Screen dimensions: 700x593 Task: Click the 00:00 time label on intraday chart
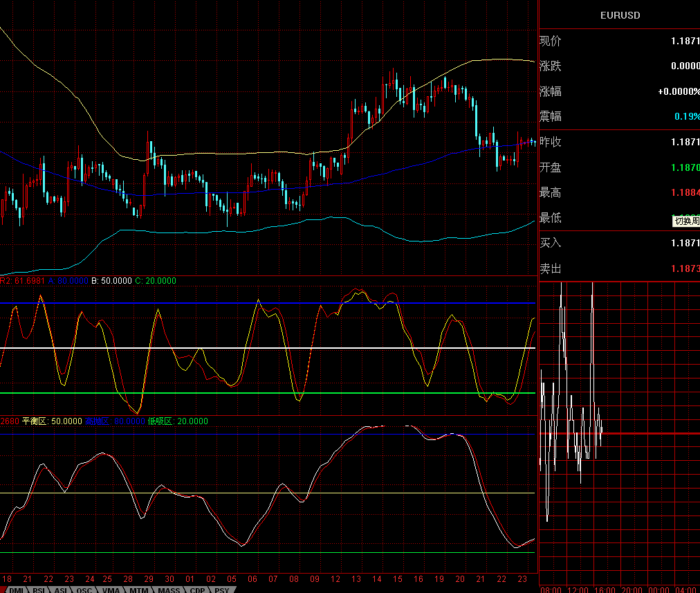pyautogui.click(x=658, y=590)
